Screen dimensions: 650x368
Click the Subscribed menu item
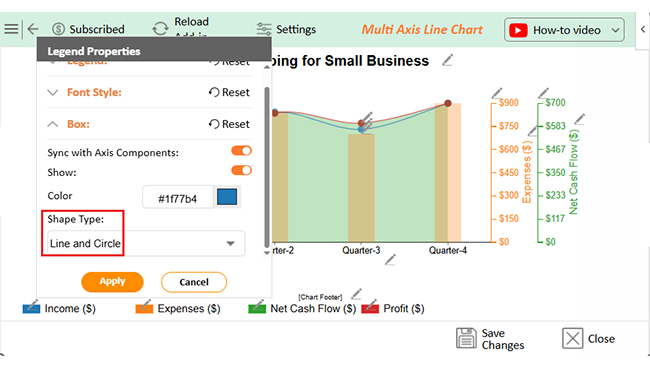[88, 29]
